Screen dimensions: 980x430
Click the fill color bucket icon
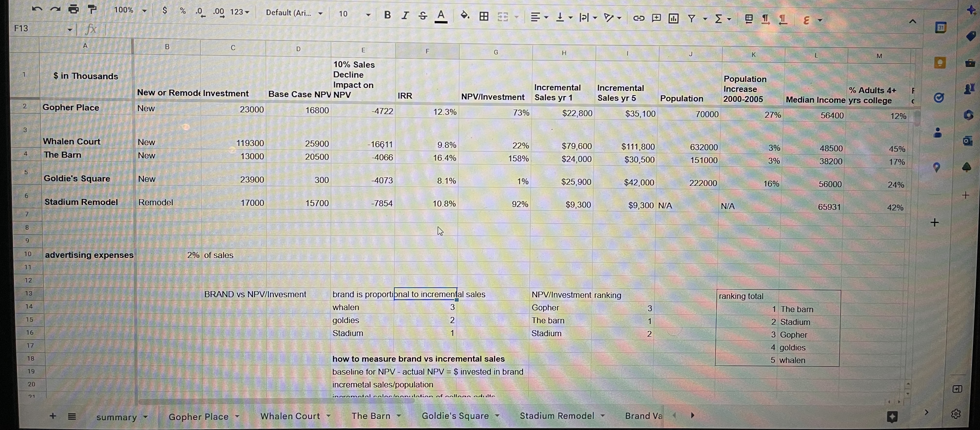(x=465, y=16)
